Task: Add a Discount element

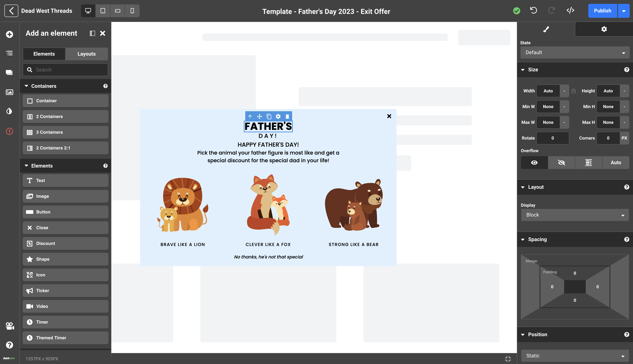Action: coord(65,243)
